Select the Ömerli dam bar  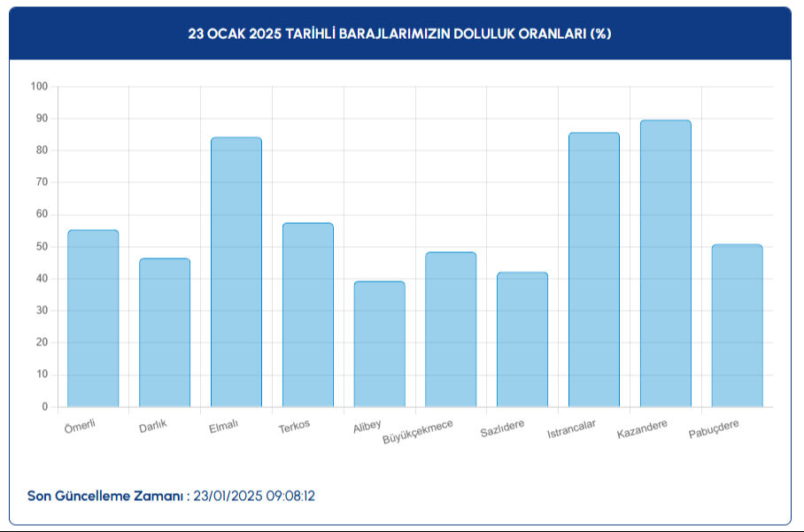click(x=91, y=319)
